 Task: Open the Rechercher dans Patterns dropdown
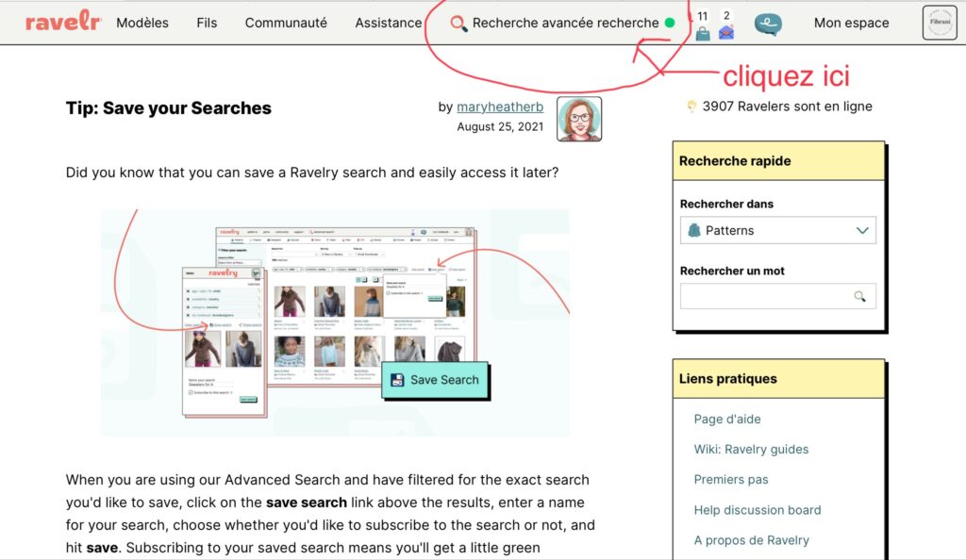pos(778,230)
